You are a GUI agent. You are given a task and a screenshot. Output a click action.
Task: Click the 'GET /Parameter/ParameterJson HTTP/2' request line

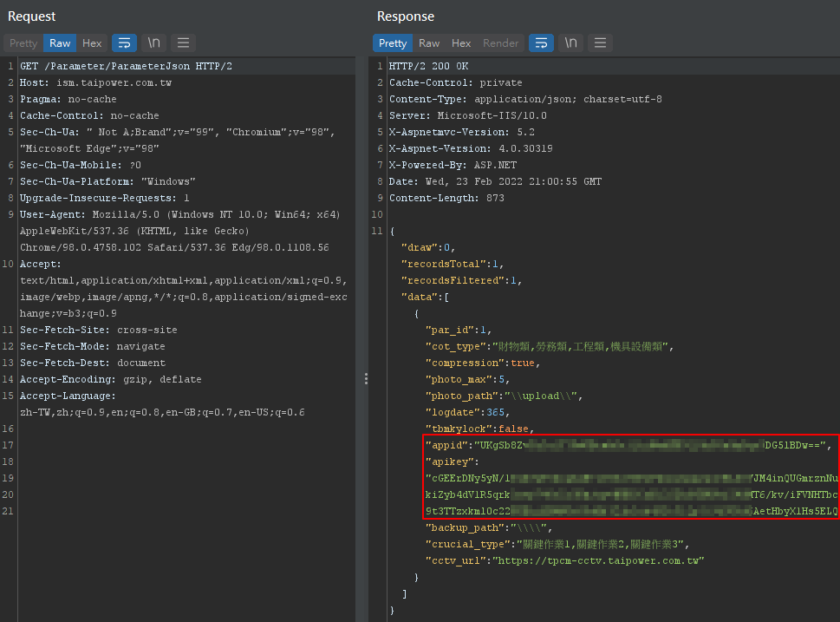[x=126, y=66]
